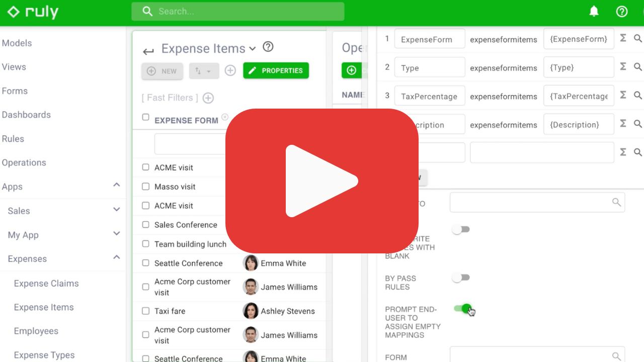644x362 pixels.
Task: Tick the Sales Conference row checkbox
Action: [x=145, y=225]
